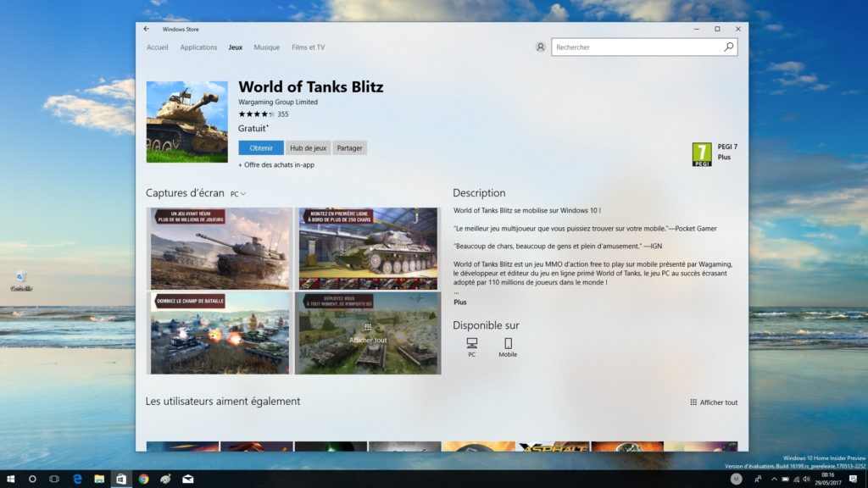This screenshot has width=868, height=488.
Task: Open the network status tray icon
Action: point(796,480)
